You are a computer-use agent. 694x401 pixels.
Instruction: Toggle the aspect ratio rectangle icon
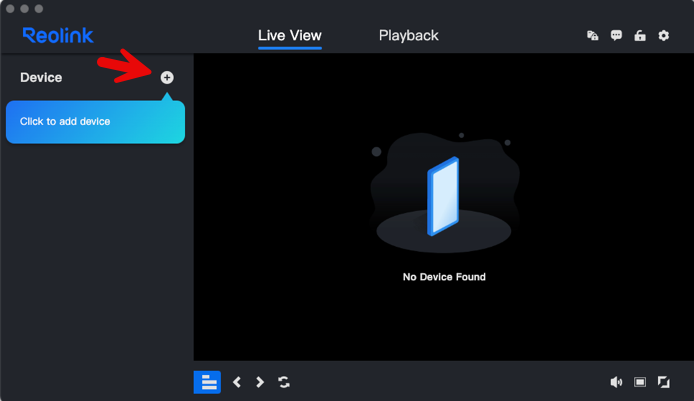pyautogui.click(x=640, y=382)
